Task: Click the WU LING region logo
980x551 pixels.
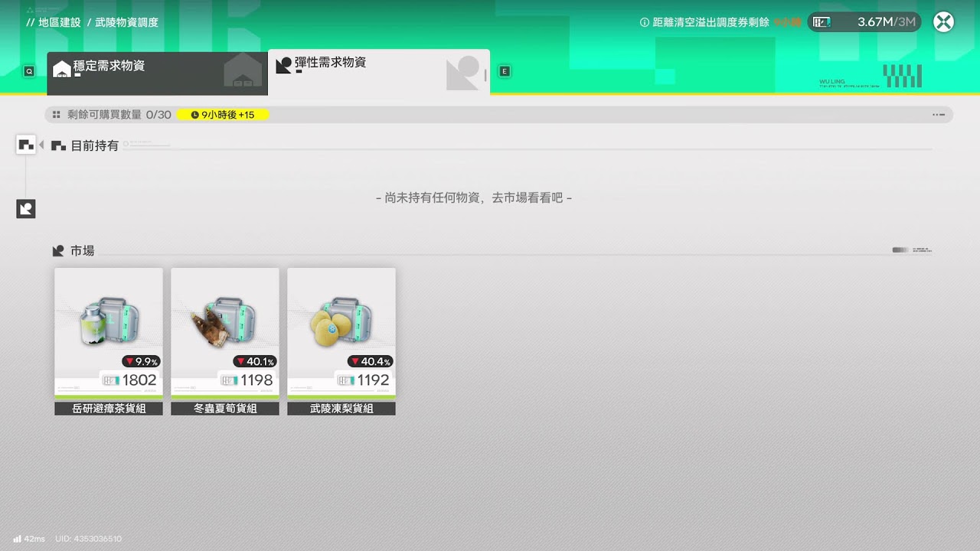Action: pyautogui.click(x=871, y=77)
